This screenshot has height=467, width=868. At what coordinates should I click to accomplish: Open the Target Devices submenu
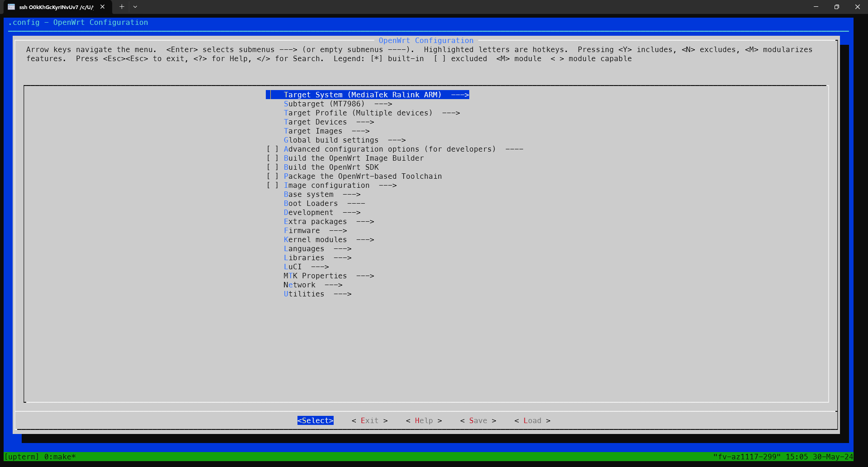329,122
